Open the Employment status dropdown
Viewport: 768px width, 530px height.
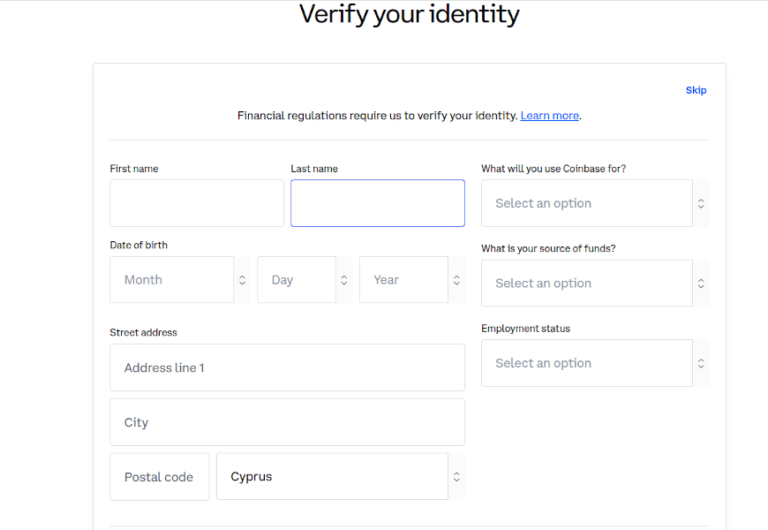(586, 363)
